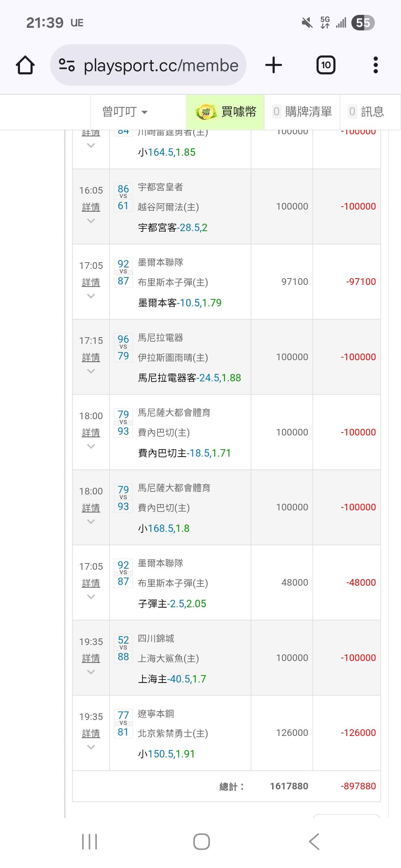Tap the browser home icon
Image resolution: width=401 pixels, height=868 pixels.
(25, 65)
